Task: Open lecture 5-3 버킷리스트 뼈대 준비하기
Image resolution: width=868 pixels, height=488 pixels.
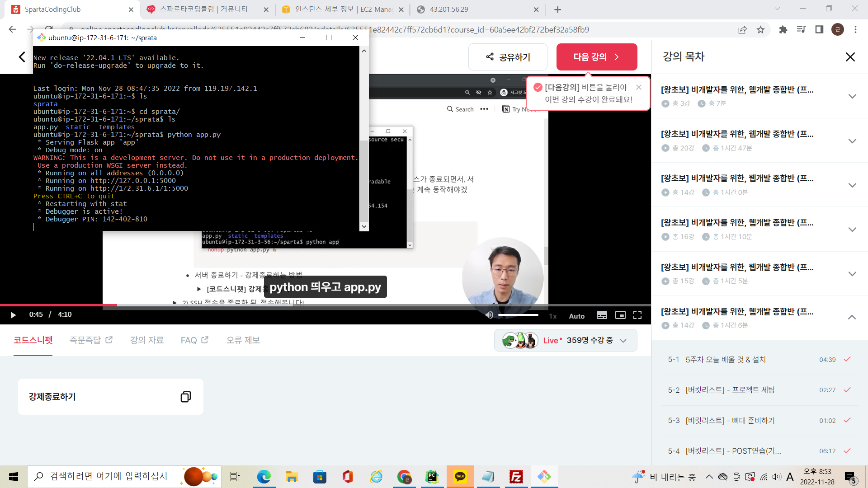Action: 759,421
